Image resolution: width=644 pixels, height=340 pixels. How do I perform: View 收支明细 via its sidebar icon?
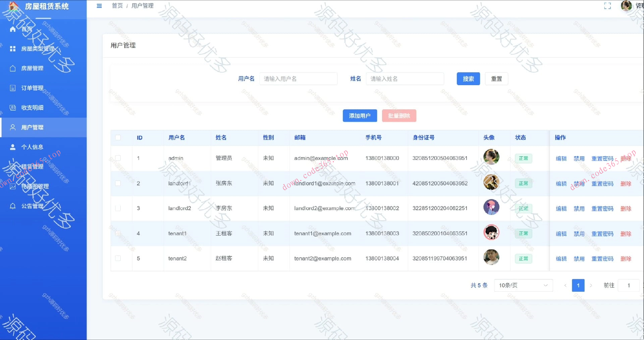(13, 107)
